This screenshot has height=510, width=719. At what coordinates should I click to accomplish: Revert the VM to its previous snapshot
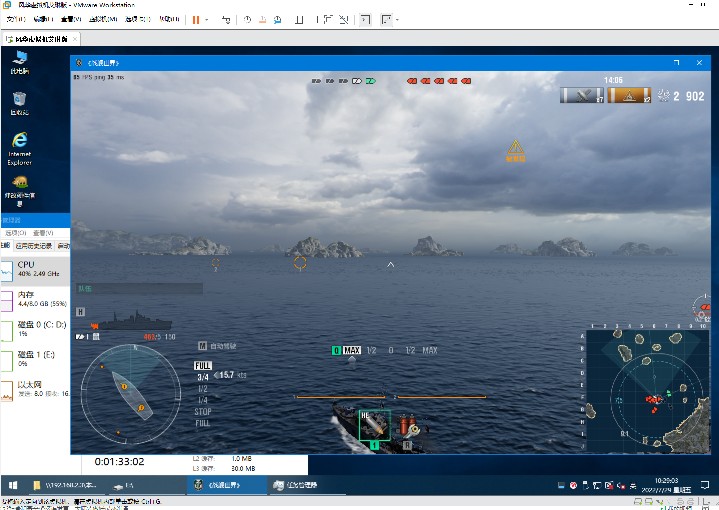pyautogui.click(x=262, y=20)
